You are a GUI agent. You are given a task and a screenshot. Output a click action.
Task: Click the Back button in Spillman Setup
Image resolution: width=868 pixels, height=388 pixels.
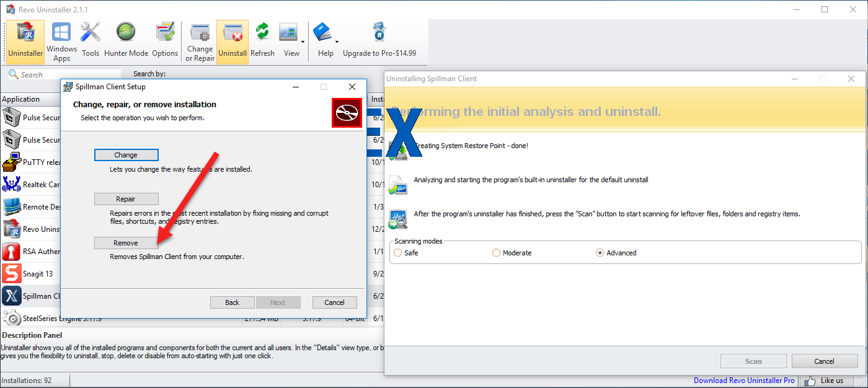tap(232, 302)
